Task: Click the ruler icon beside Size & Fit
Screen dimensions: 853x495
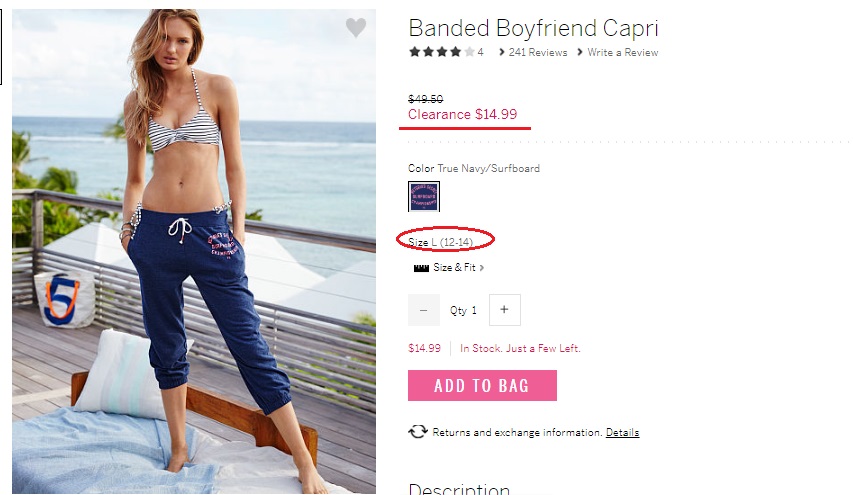Action: pyautogui.click(x=421, y=268)
